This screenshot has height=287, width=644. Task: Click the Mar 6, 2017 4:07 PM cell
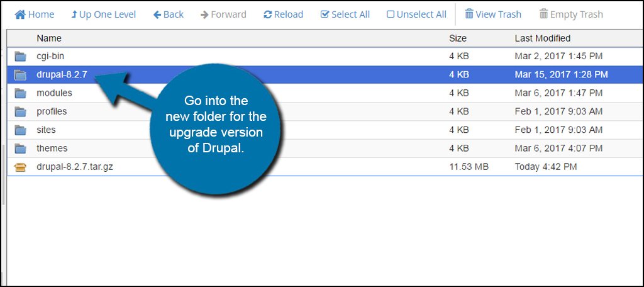point(558,149)
